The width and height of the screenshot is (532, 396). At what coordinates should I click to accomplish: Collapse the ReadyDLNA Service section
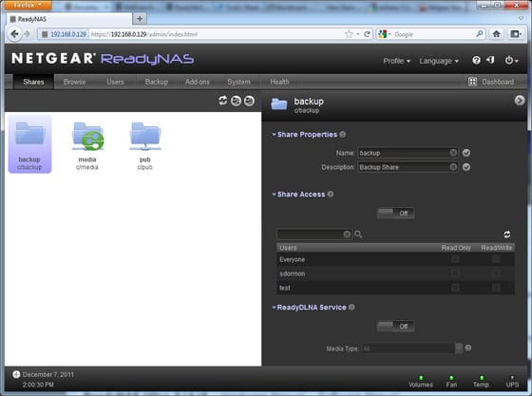[274, 308]
